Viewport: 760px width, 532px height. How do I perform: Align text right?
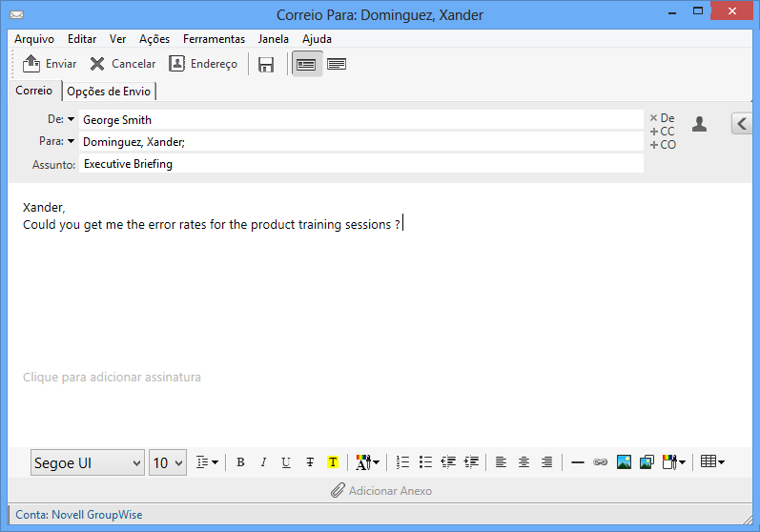(x=546, y=462)
